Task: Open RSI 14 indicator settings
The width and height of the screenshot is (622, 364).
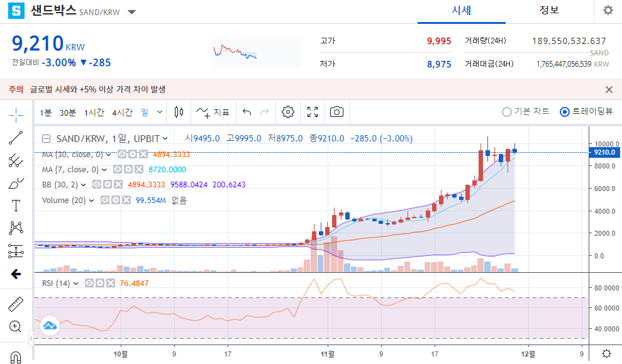Action: pos(100,283)
